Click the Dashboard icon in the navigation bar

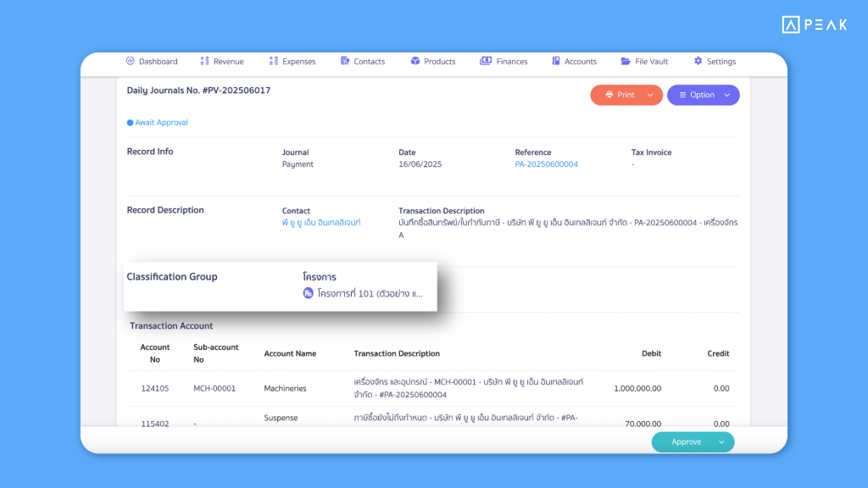(x=131, y=60)
